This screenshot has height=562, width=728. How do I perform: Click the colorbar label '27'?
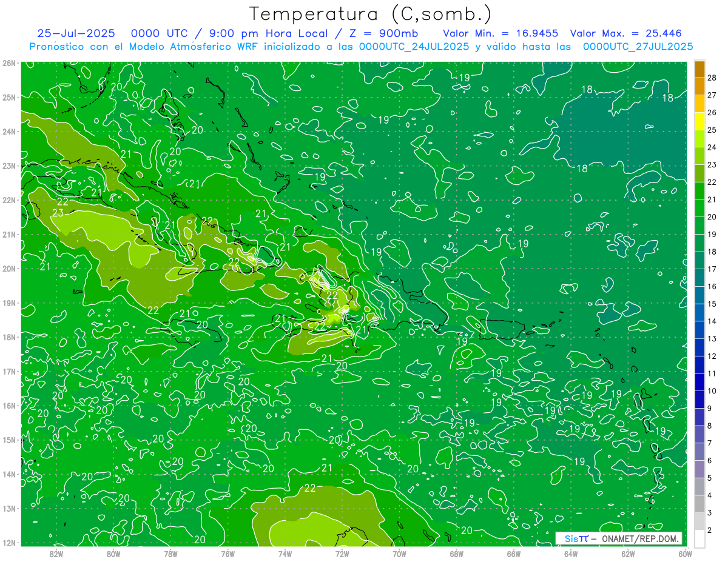[x=712, y=95]
